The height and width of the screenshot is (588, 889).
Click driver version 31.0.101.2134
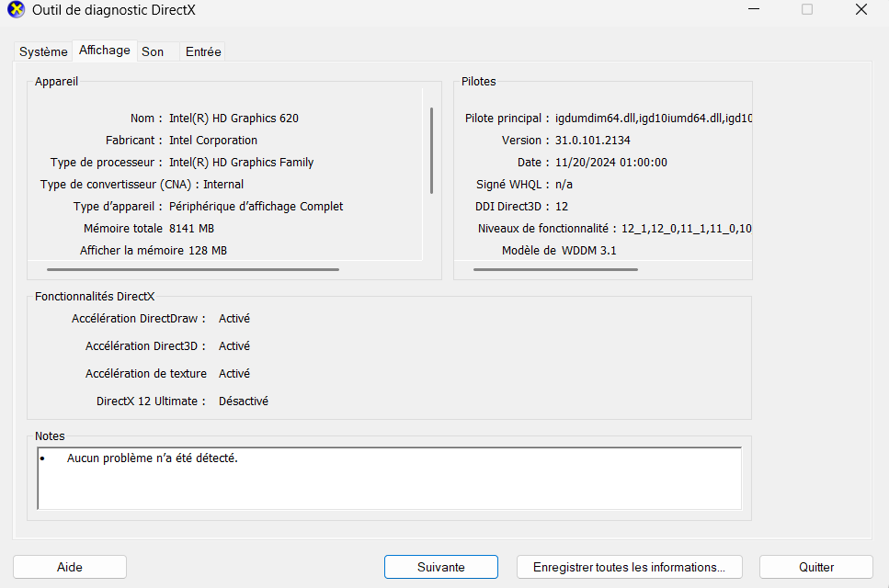pyautogui.click(x=592, y=141)
